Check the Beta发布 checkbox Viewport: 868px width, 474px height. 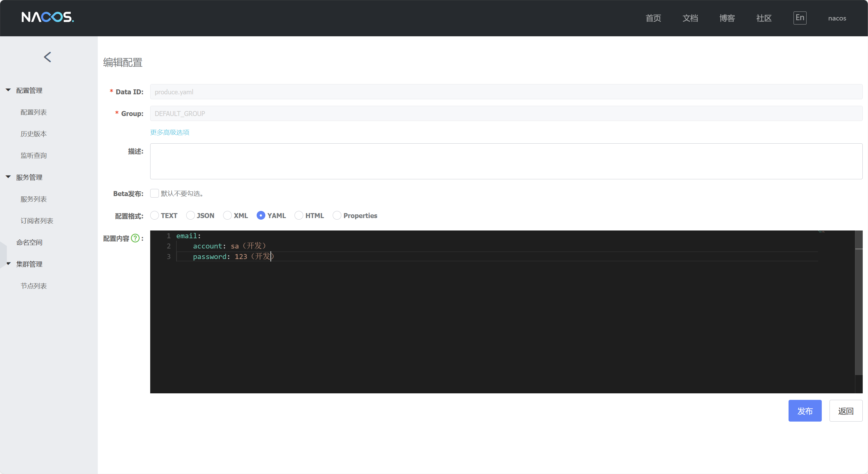pos(154,193)
